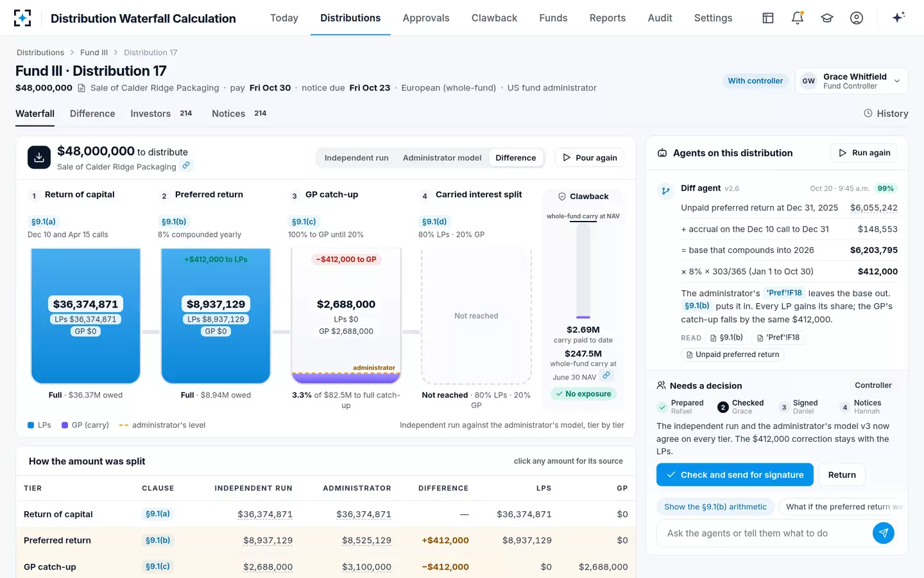Image resolution: width=924 pixels, height=578 pixels.
Task: Click the Return of capital waterfall bar
Action: [85, 316]
